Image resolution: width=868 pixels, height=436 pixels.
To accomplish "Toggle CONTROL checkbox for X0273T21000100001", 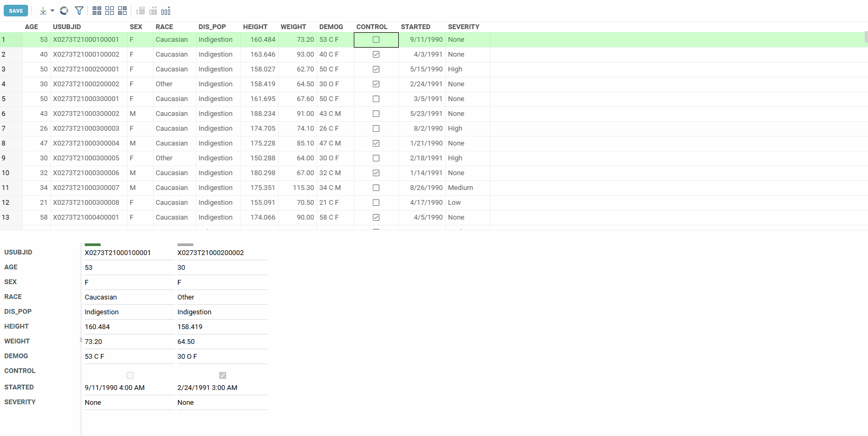I will click(376, 40).
